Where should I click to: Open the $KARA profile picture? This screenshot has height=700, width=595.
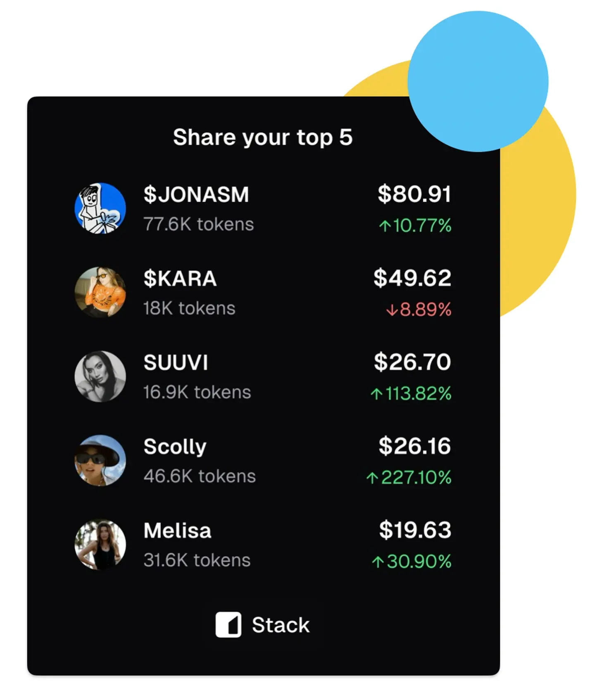100,292
